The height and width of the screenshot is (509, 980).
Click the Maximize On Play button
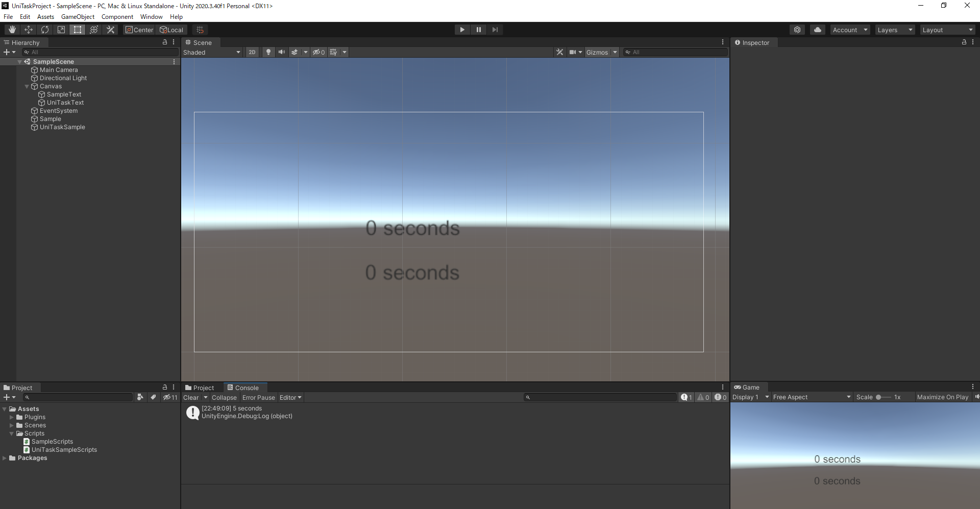942,397
